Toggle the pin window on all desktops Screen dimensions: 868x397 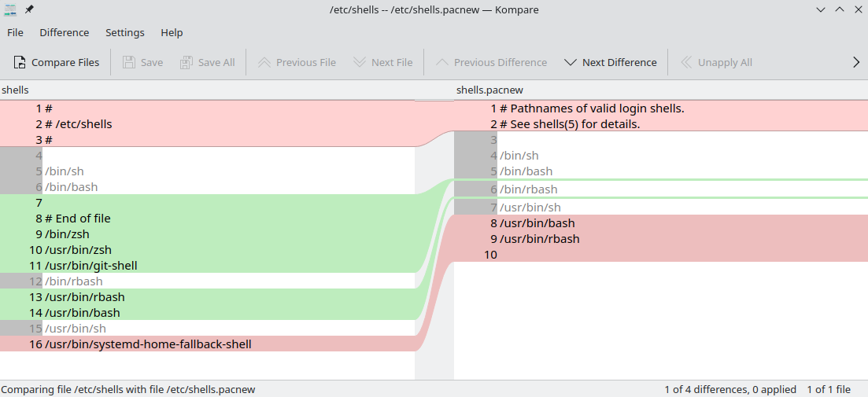click(29, 9)
